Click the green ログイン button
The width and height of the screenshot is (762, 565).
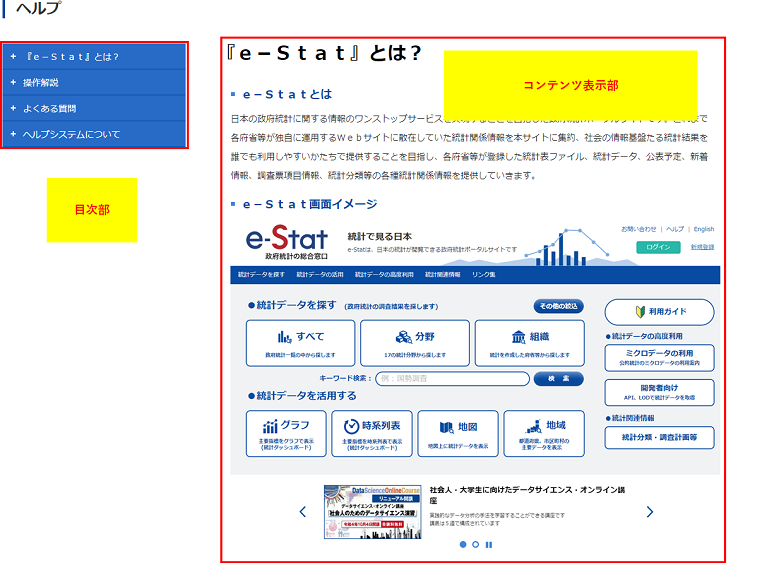click(658, 247)
